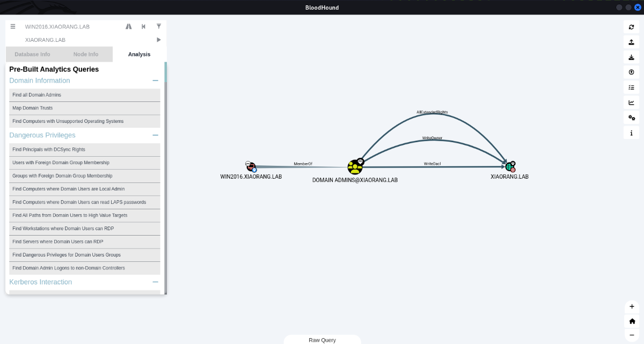Screen dimensions: 644x344
Task: Run Find Workstations where Domain Users can RDP
Action: 85,229
